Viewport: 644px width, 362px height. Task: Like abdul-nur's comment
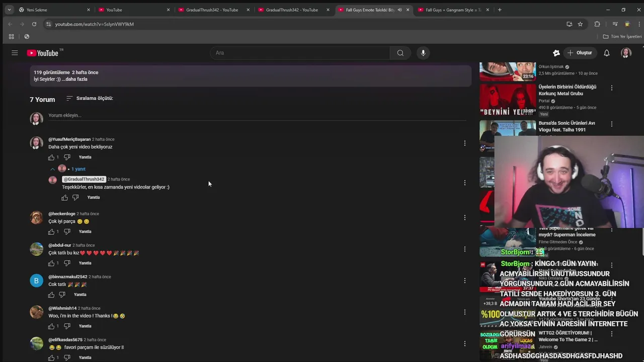pyautogui.click(x=51, y=263)
